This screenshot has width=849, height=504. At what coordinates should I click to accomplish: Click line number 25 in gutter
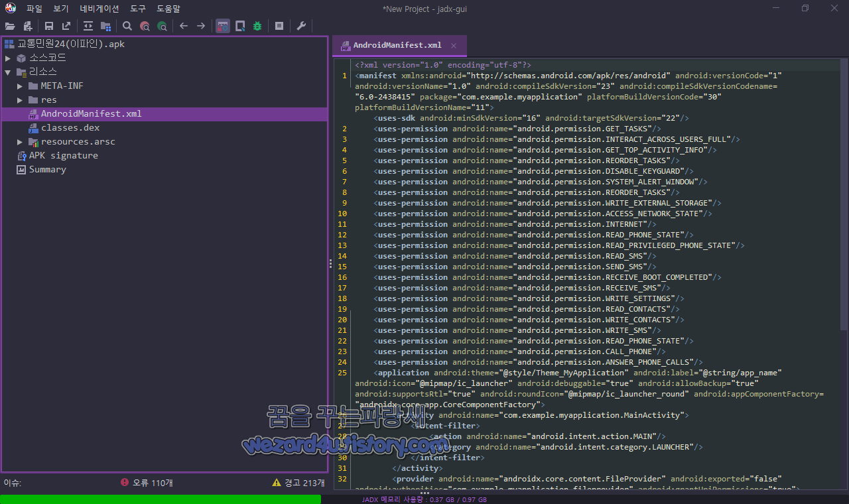342,373
